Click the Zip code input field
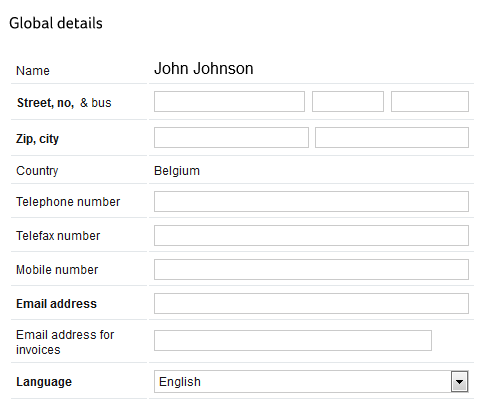 click(231, 137)
